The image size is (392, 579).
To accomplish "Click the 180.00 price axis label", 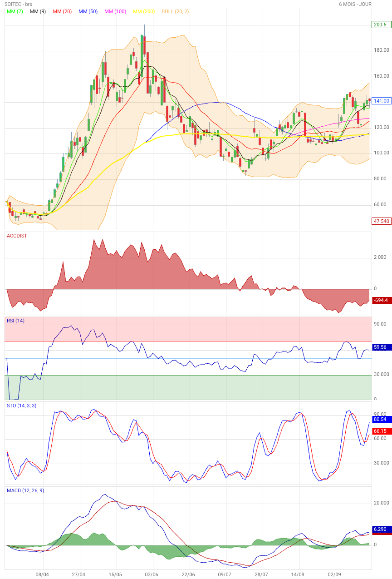I will coord(382,50).
